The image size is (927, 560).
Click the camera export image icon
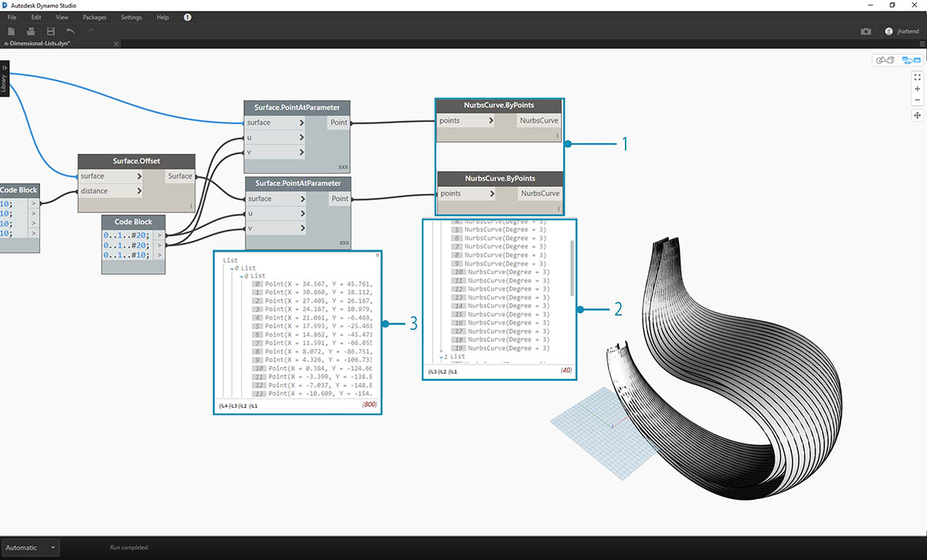pyautogui.click(x=866, y=31)
